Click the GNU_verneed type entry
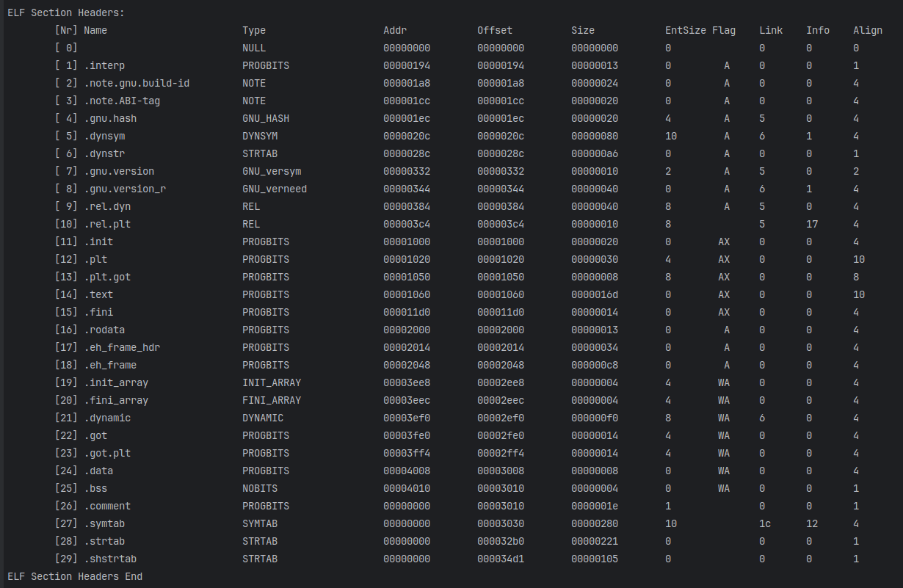 pyautogui.click(x=275, y=189)
